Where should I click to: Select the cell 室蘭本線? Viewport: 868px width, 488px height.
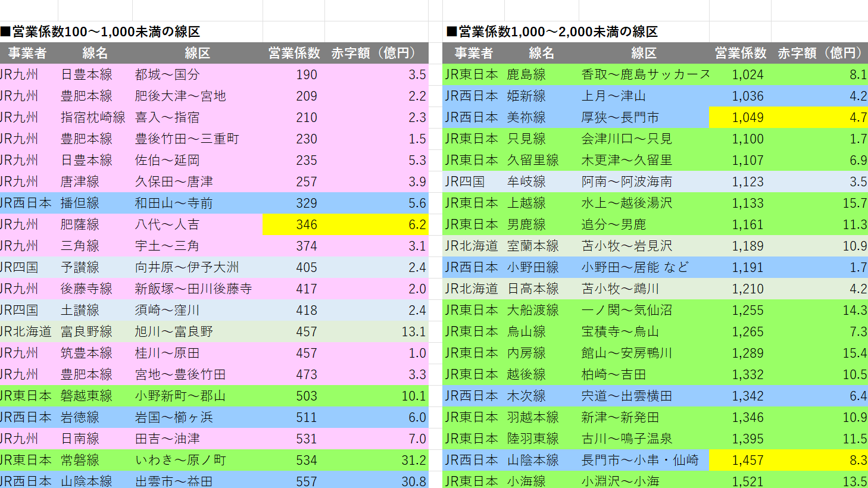click(542, 246)
